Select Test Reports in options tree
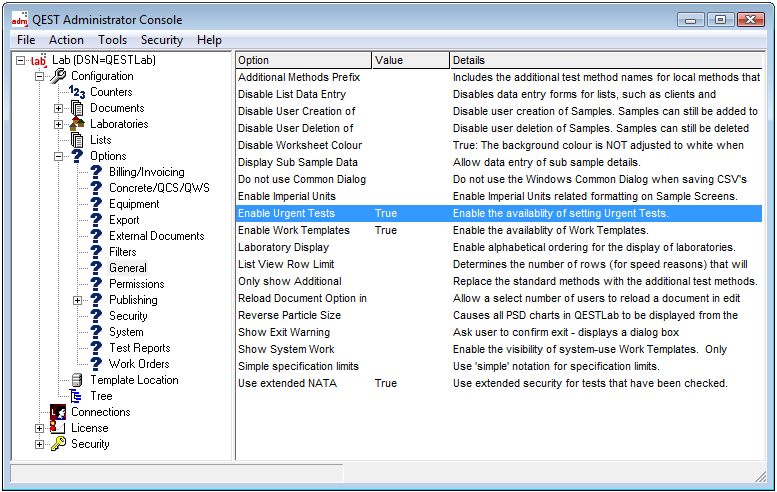777x492 pixels. coord(139,348)
